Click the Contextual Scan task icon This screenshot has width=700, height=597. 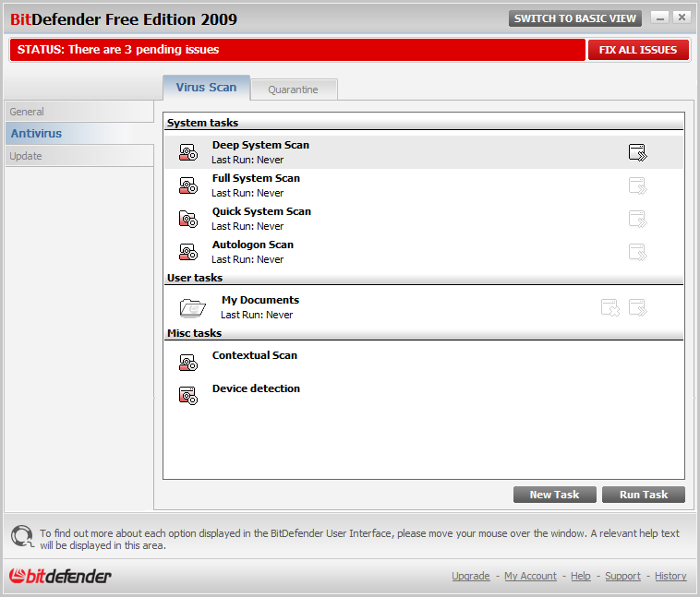(188, 363)
